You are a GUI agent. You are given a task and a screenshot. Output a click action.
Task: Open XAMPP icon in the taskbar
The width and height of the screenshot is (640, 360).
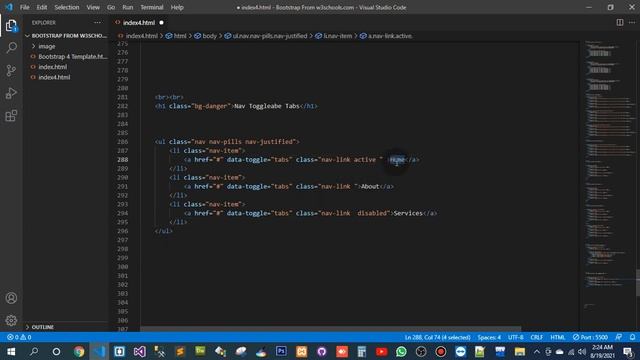coord(301,351)
